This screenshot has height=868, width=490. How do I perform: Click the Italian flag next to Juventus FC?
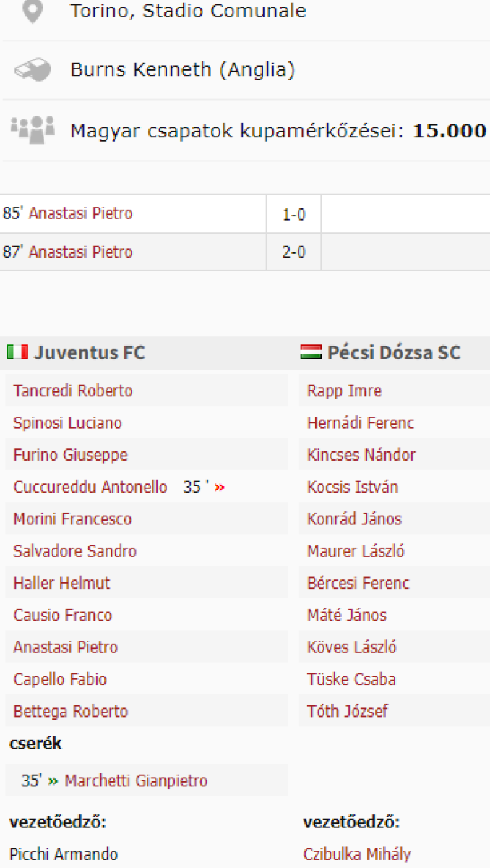(17, 352)
